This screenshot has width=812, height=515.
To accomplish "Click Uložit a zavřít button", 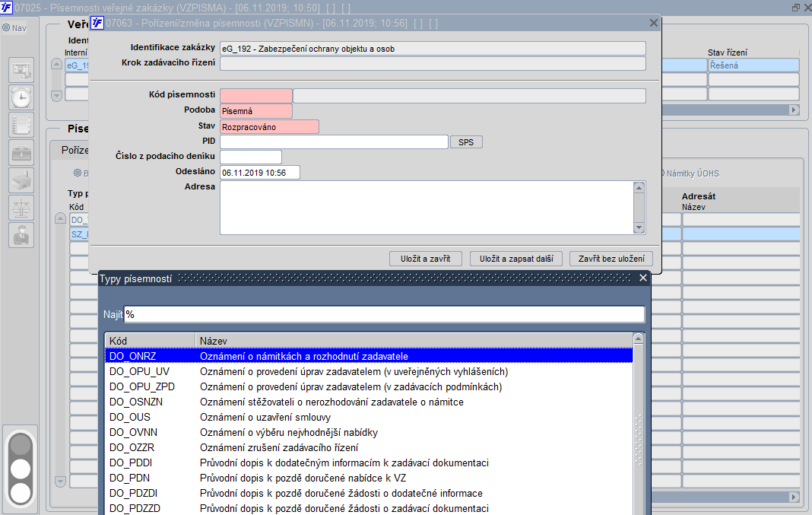I will click(x=425, y=259).
